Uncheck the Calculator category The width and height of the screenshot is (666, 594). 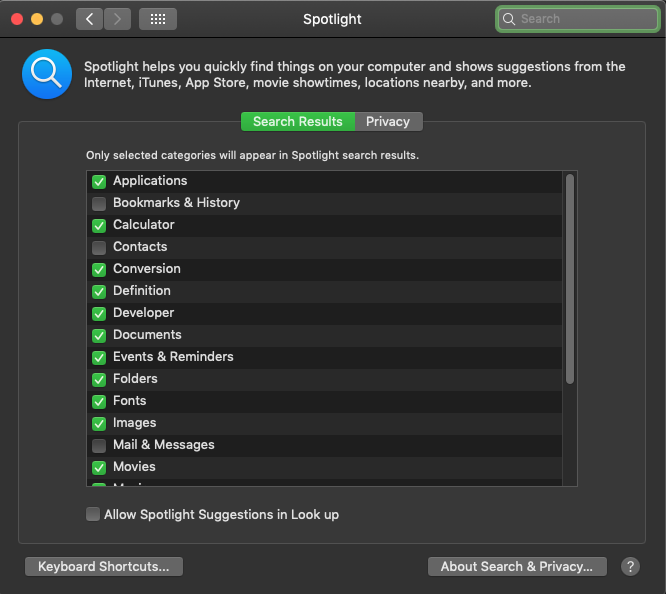[x=99, y=226]
